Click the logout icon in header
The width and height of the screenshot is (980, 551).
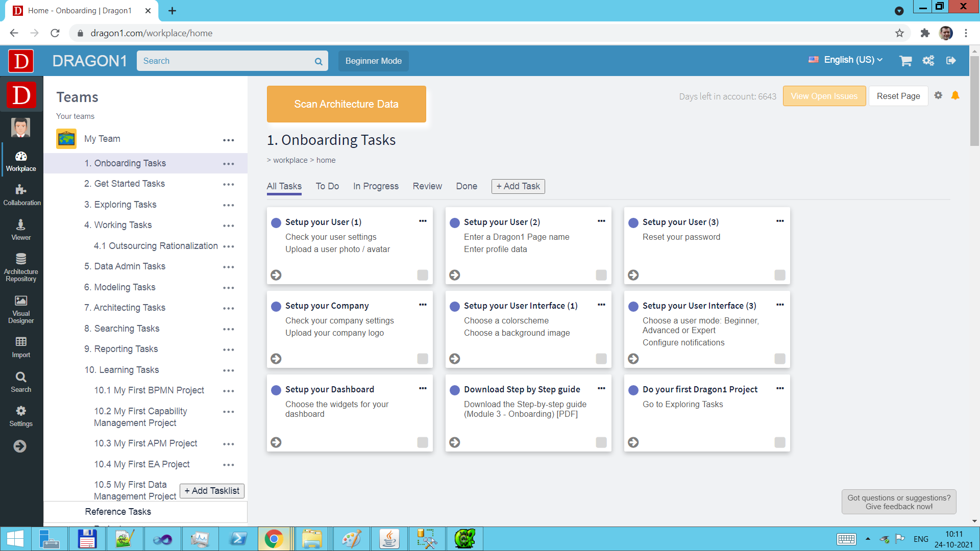click(951, 61)
